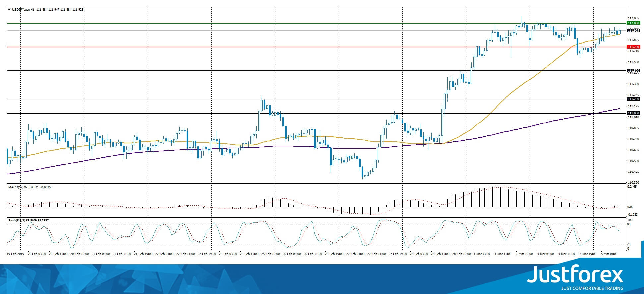The width and height of the screenshot is (644, 294).
Task: Click the 20 Feb 11:00 time label
Action: click(58, 254)
